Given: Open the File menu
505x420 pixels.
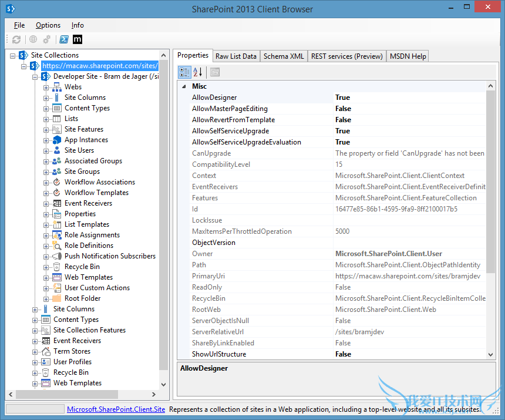Looking at the screenshot, I should [x=19, y=25].
